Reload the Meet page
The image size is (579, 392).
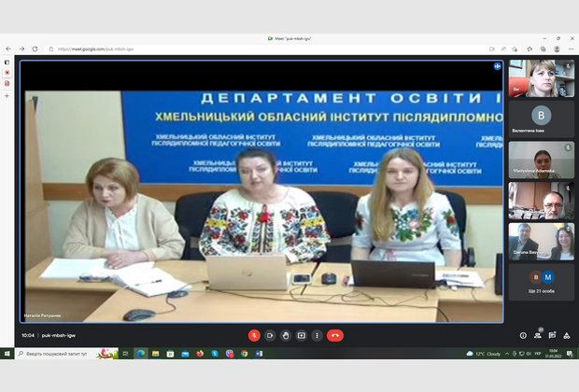pos(35,49)
